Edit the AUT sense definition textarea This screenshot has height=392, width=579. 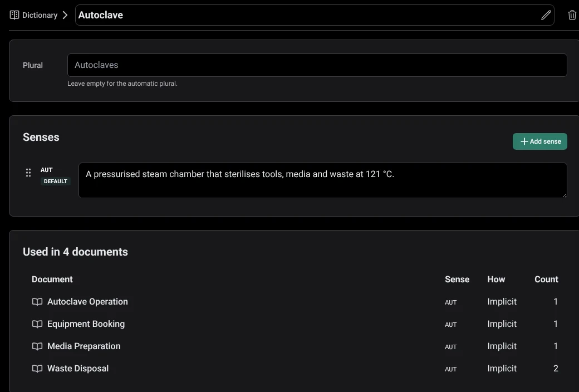tap(323, 180)
